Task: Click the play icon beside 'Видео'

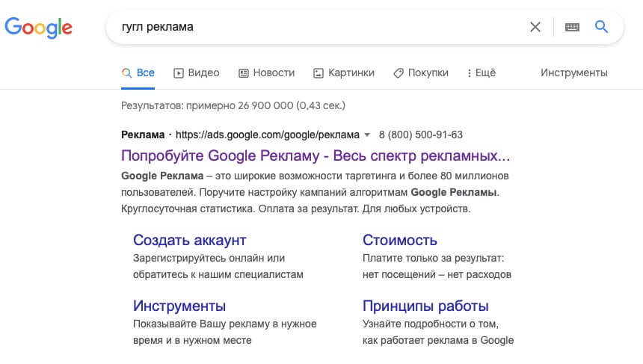Action: tap(179, 73)
